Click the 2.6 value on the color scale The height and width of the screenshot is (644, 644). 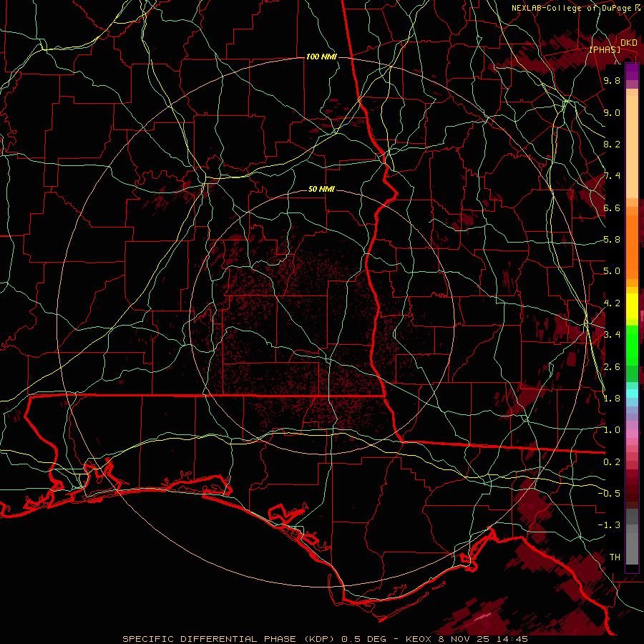[612, 367]
